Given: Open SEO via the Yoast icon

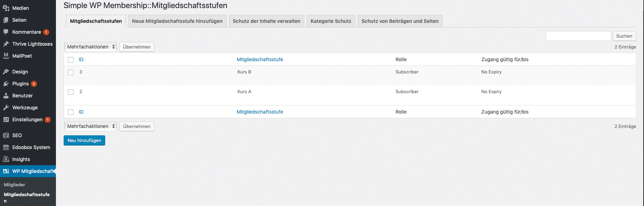Looking at the screenshot, I should click(x=6, y=135).
